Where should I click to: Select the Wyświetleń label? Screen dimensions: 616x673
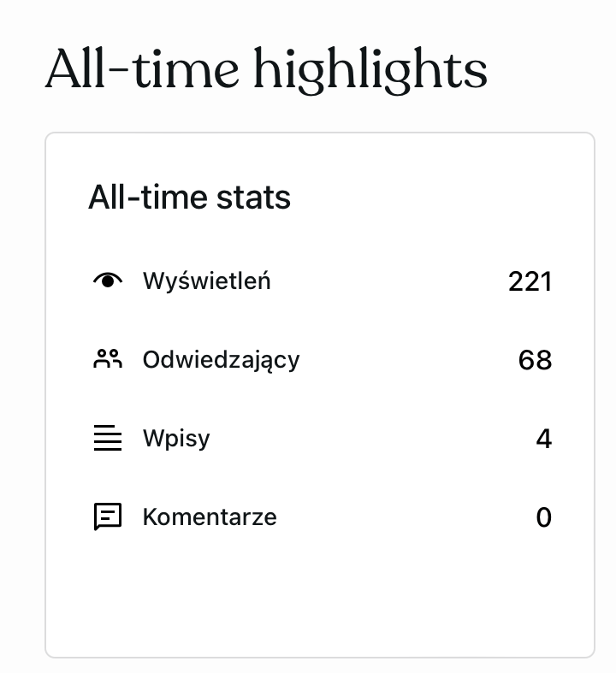coord(206,280)
